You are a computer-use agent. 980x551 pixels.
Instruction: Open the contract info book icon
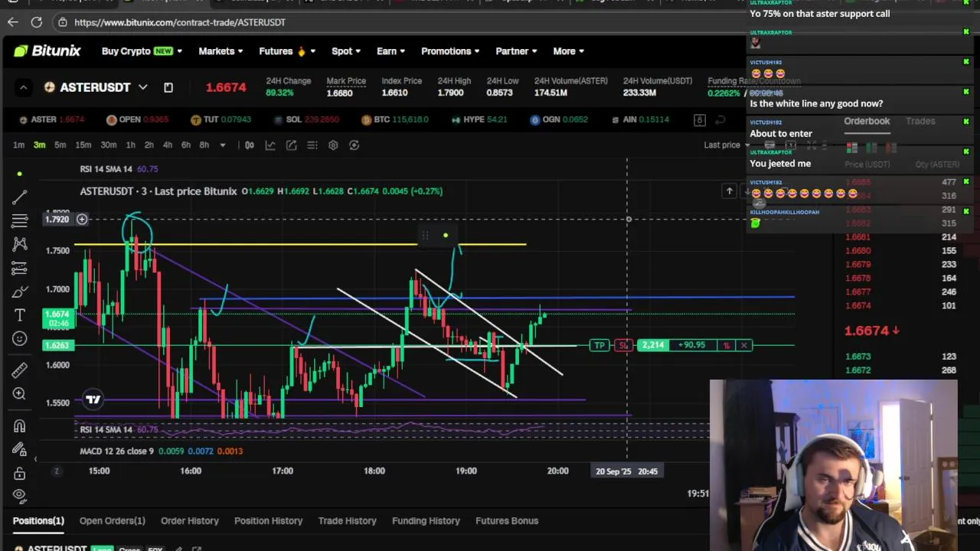point(168,87)
